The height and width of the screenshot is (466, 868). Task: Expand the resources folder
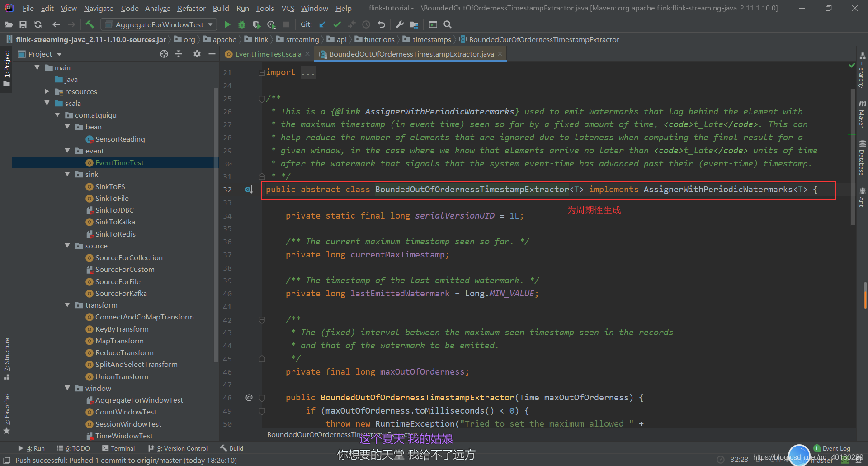click(47, 91)
